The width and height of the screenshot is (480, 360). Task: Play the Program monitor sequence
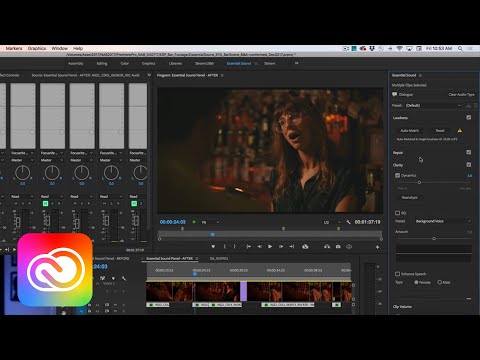click(270, 247)
